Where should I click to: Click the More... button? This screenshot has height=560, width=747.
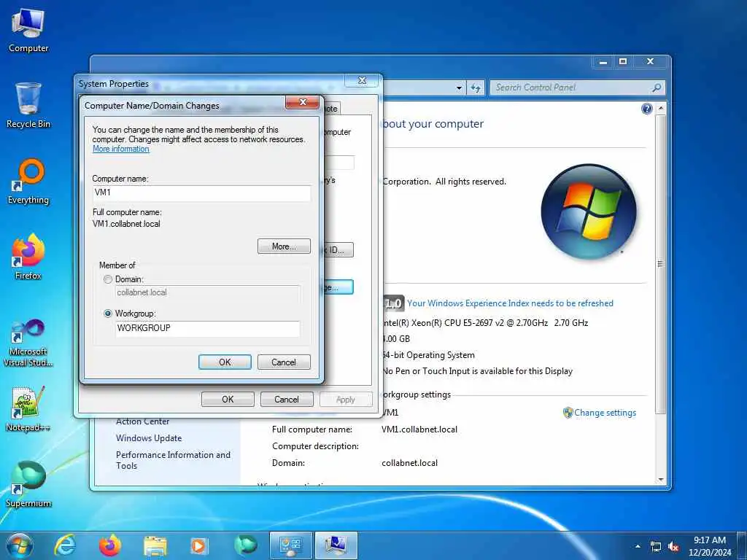coord(284,246)
